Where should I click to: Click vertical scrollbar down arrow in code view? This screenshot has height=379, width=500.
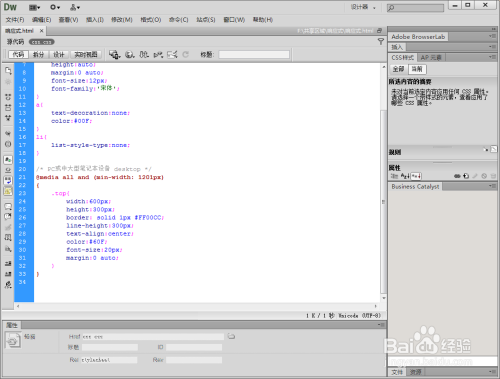click(384, 298)
